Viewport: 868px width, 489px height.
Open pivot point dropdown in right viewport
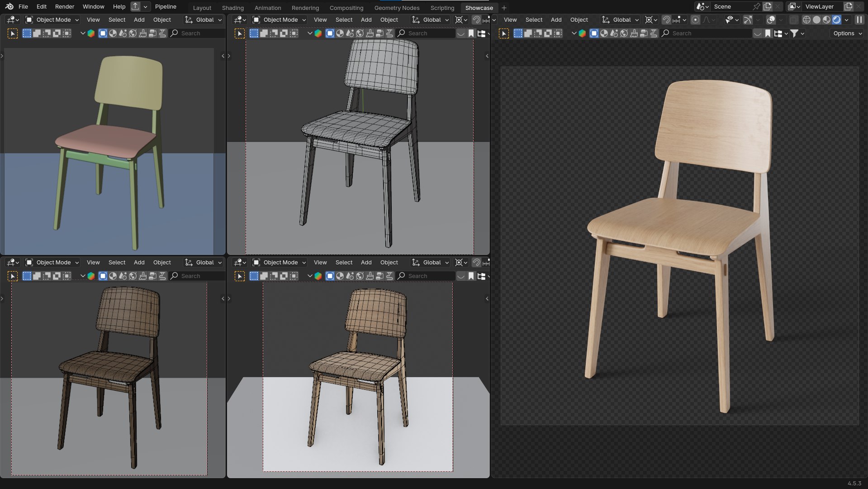(651, 20)
